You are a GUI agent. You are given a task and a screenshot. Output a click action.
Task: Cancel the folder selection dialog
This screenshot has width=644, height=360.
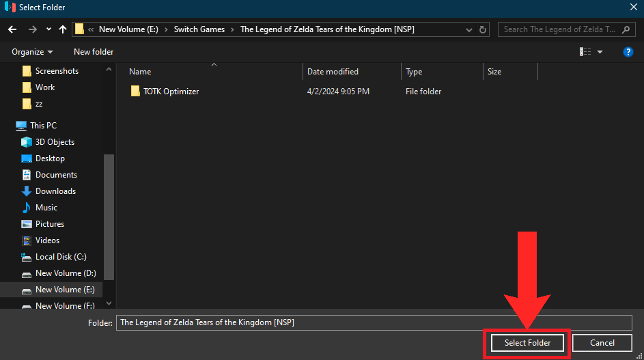coord(602,343)
